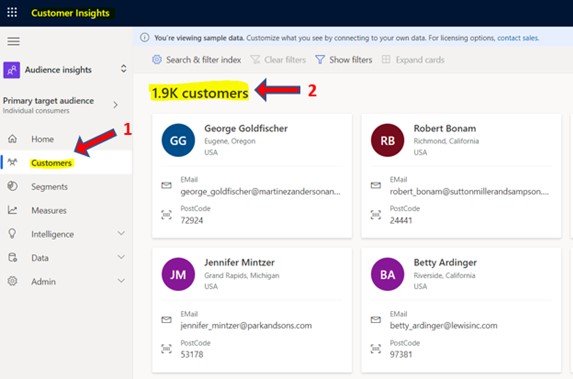Screen dimensions: 573x379
Task: Click the Customer Insights title
Action: (x=70, y=13)
